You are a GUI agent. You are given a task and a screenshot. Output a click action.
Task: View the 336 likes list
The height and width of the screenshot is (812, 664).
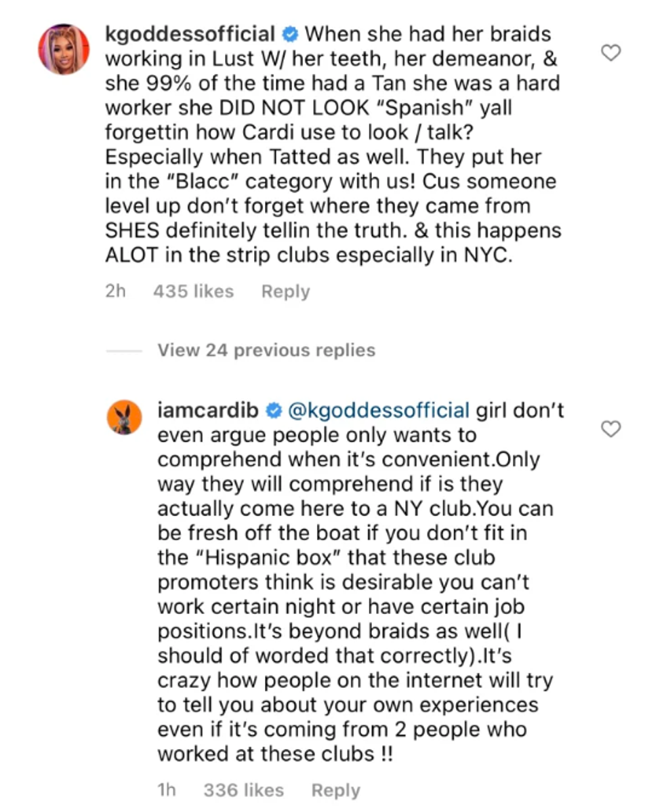pos(243,790)
